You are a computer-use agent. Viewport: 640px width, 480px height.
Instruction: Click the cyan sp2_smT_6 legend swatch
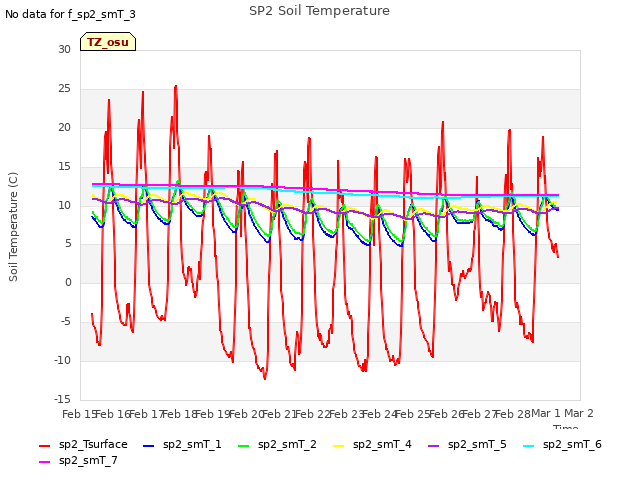[528, 446]
